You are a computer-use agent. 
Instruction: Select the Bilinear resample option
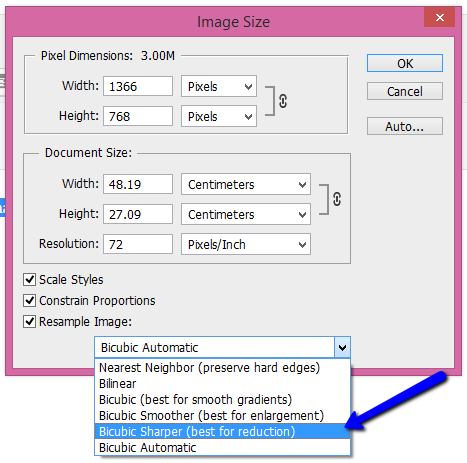(222, 384)
